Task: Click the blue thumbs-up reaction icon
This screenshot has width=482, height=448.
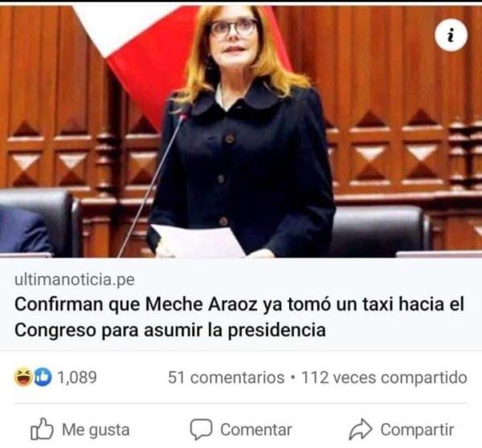Action: (42, 377)
